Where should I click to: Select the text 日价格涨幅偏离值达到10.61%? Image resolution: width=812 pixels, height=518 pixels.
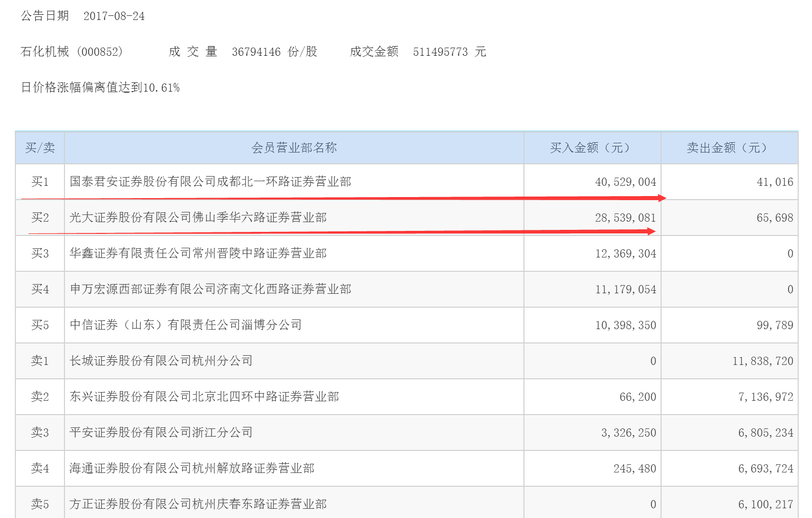pos(100,88)
